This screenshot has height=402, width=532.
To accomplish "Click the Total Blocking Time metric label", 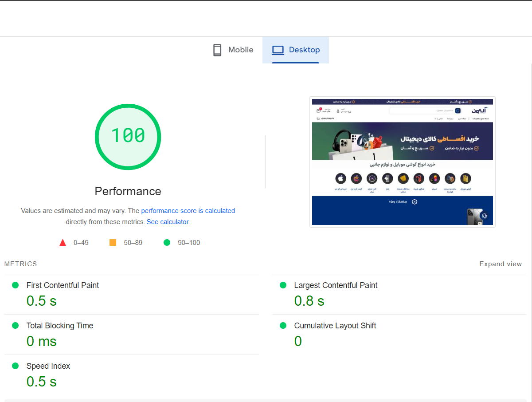I will [x=60, y=326].
